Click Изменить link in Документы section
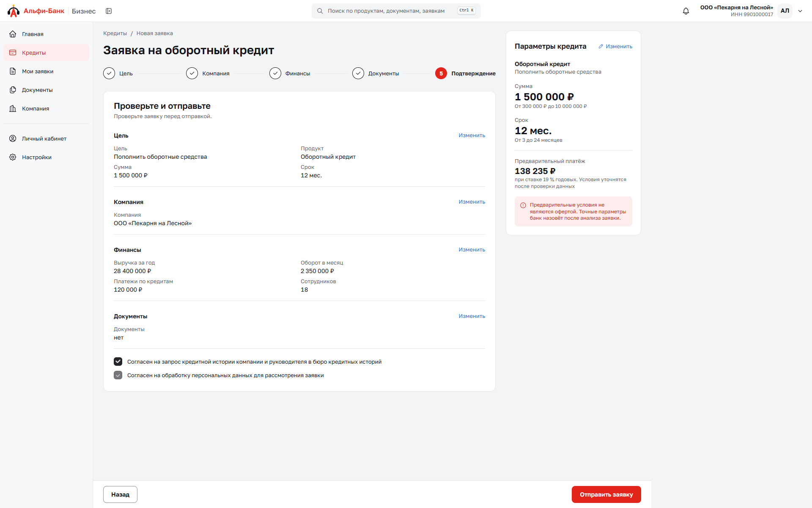 point(472,316)
